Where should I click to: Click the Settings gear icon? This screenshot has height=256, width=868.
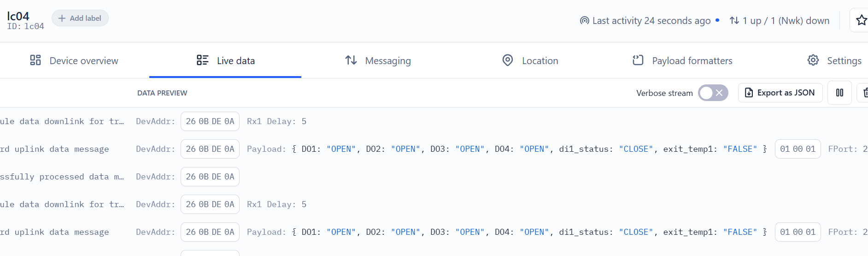813,60
